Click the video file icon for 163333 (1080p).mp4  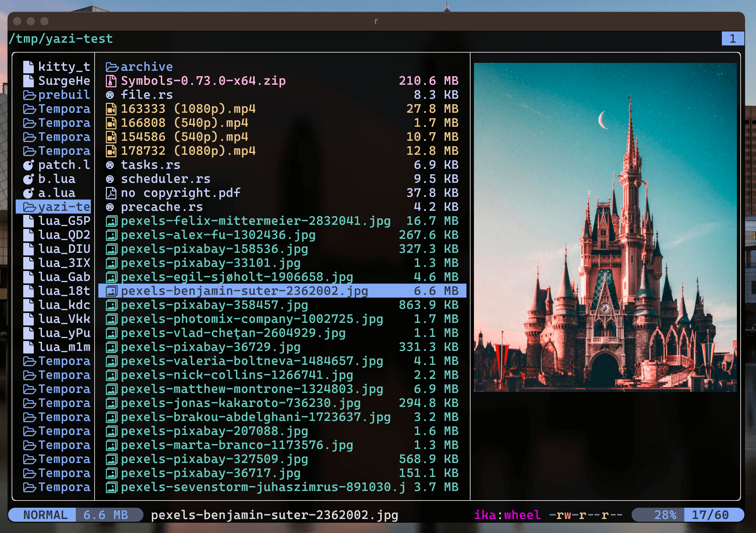pos(111,109)
